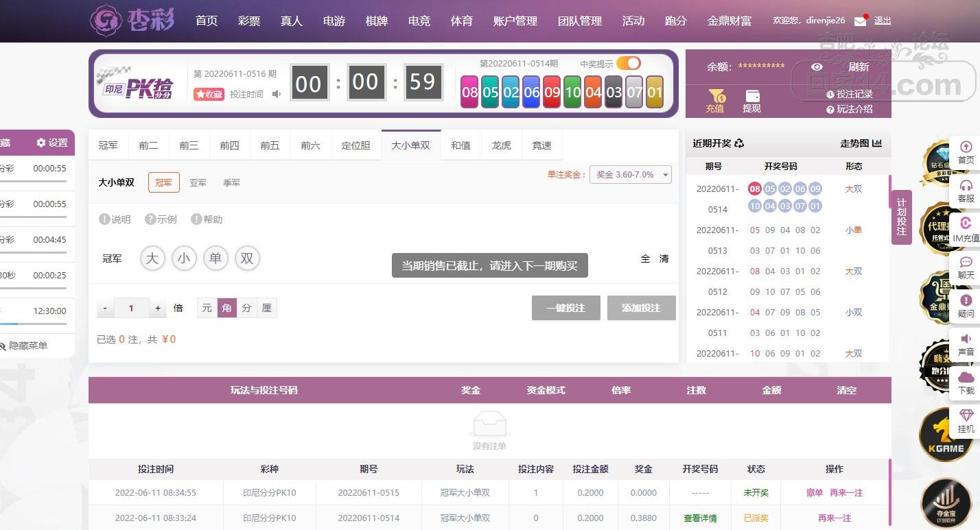This screenshot has height=530, width=980.
Task: Click 查看详情 for issue 20220611-0514
Action: click(x=700, y=518)
